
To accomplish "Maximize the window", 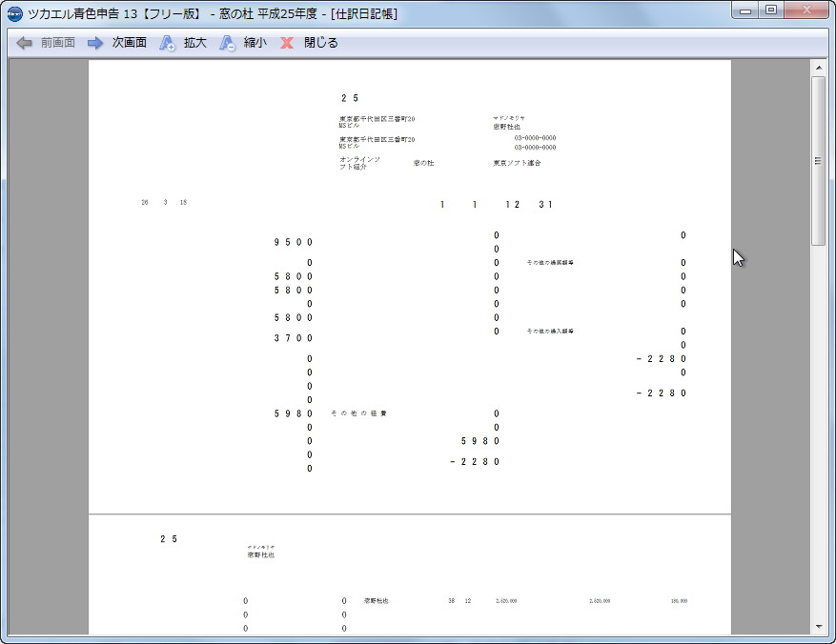I will pyautogui.click(x=770, y=10).
